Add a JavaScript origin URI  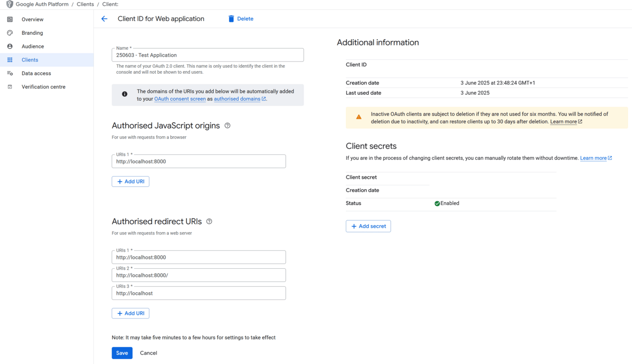click(x=131, y=181)
